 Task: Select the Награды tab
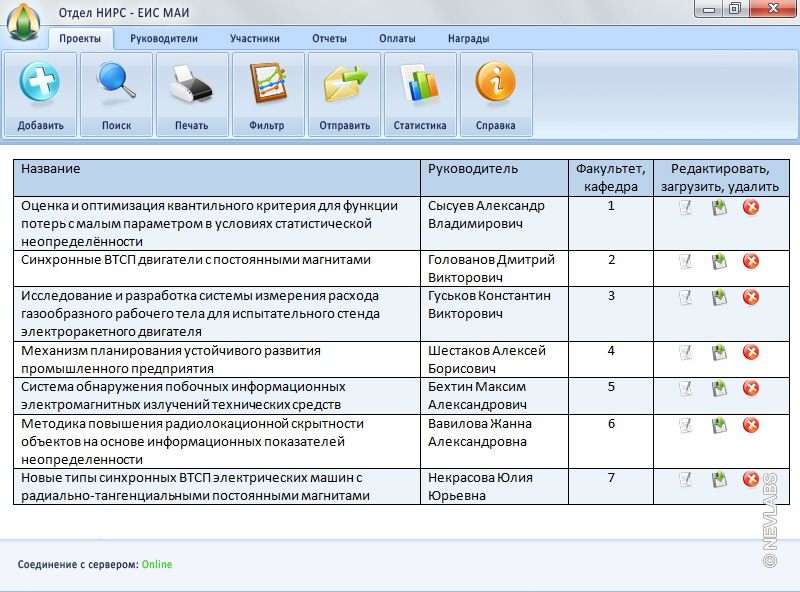(468, 39)
